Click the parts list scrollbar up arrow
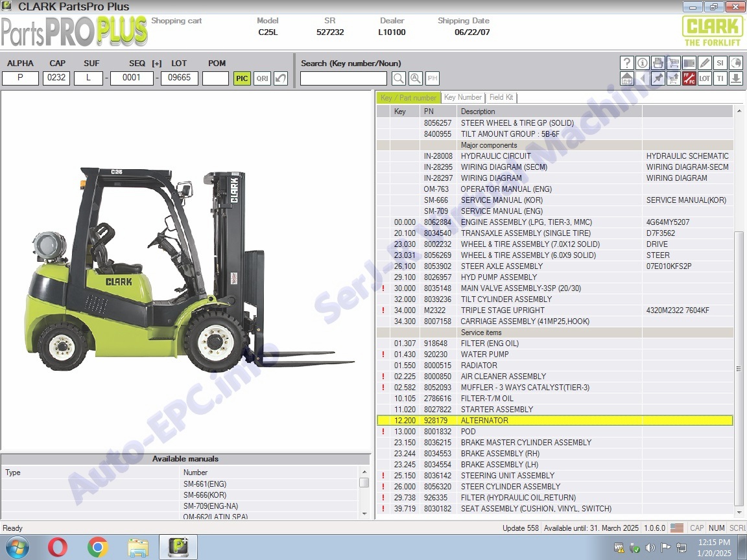The width and height of the screenshot is (747, 560). tap(739, 111)
